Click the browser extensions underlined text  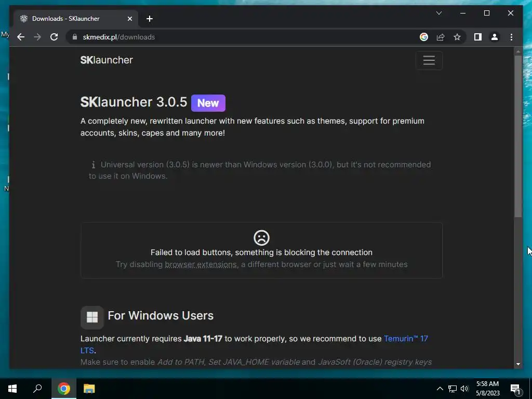[x=201, y=264]
